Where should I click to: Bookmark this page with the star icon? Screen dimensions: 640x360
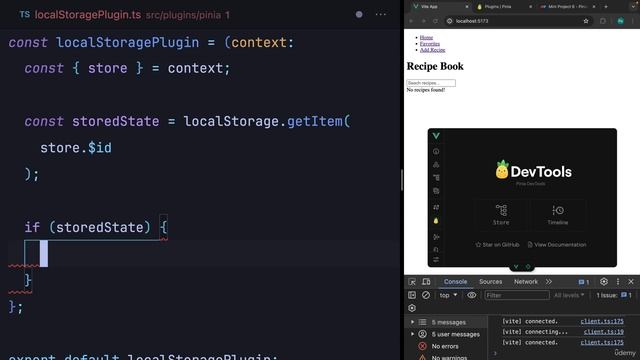pyautogui.click(x=586, y=21)
